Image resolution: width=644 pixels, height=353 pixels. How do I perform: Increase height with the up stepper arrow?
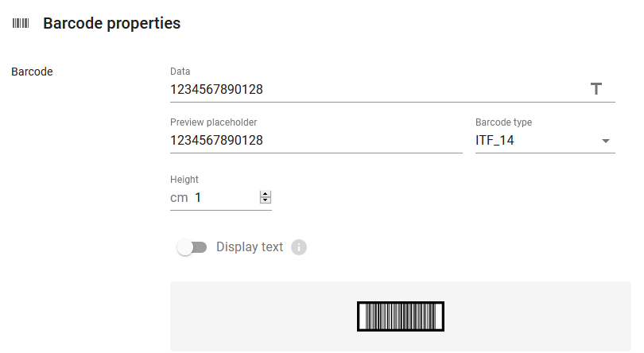point(266,194)
